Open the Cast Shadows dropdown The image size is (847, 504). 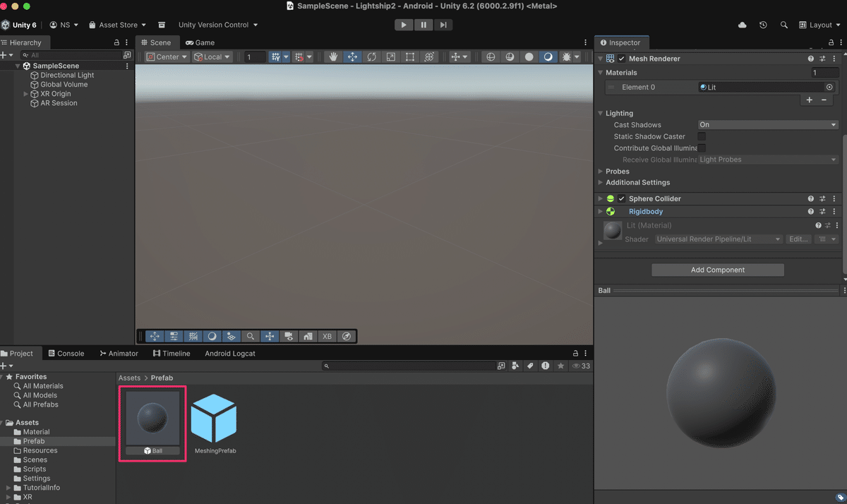coord(768,124)
